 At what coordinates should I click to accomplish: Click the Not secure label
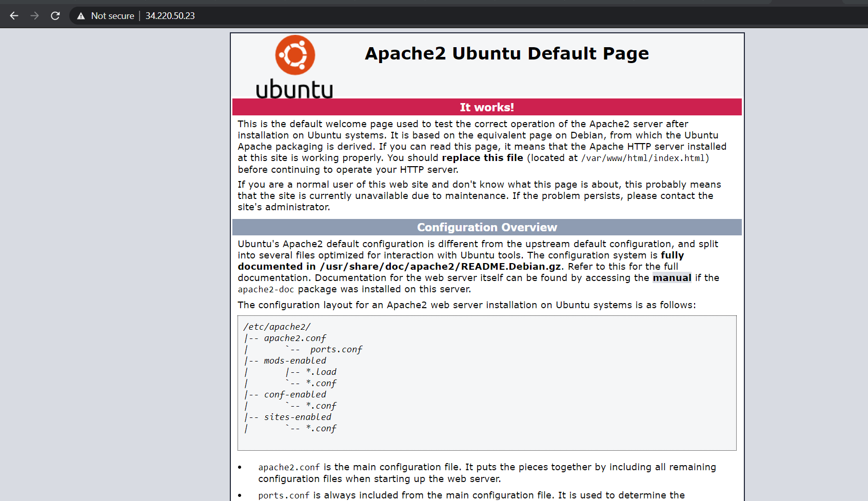click(x=112, y=16)
